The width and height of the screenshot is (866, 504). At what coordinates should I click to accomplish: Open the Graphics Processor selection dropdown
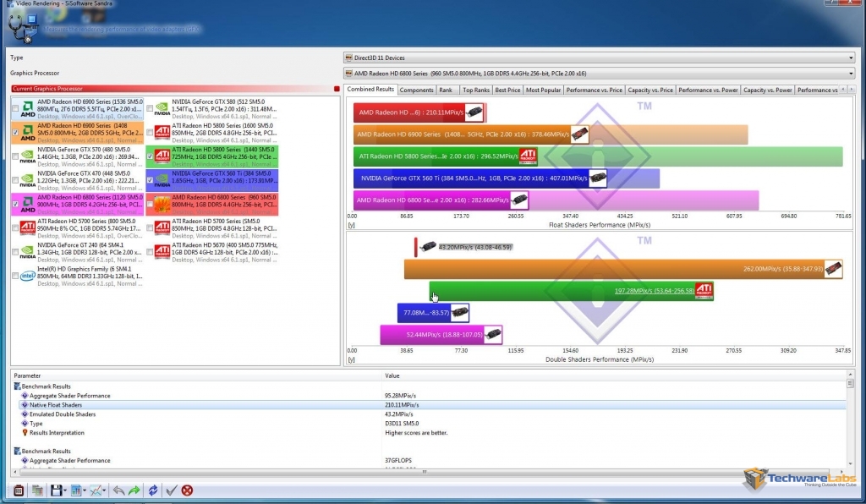[x=600, y=73]
